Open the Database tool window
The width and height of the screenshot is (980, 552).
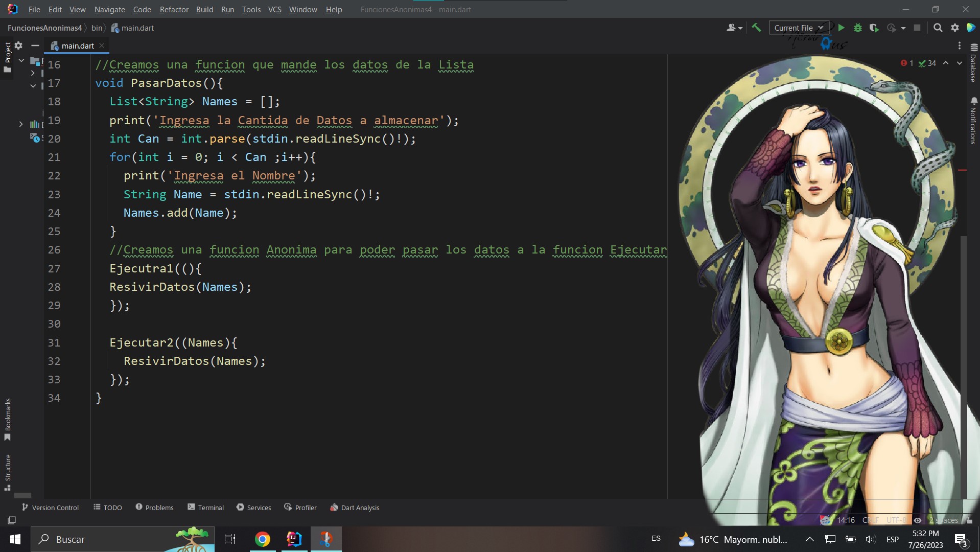pos(973,63)
